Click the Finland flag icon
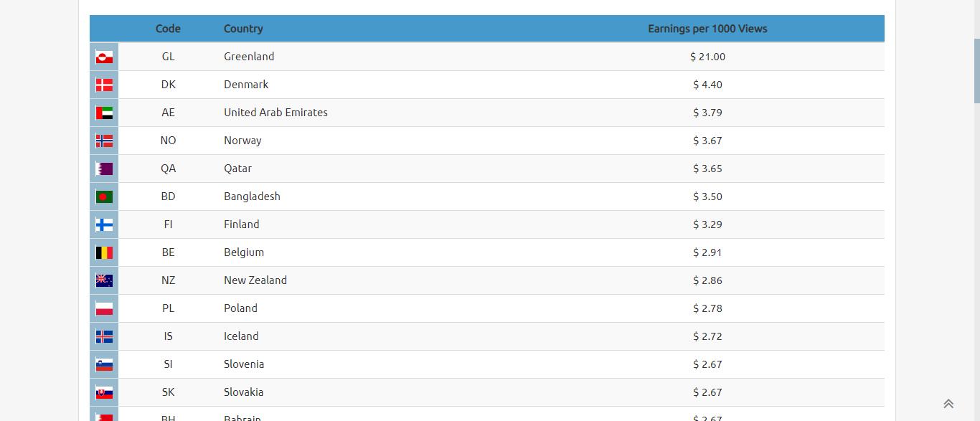The image size is (980, 421). point(104,224)
